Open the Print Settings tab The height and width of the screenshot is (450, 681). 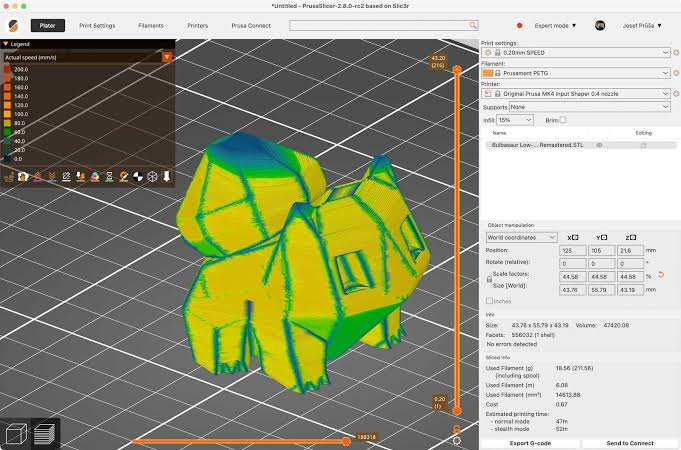tap(97, 26)
